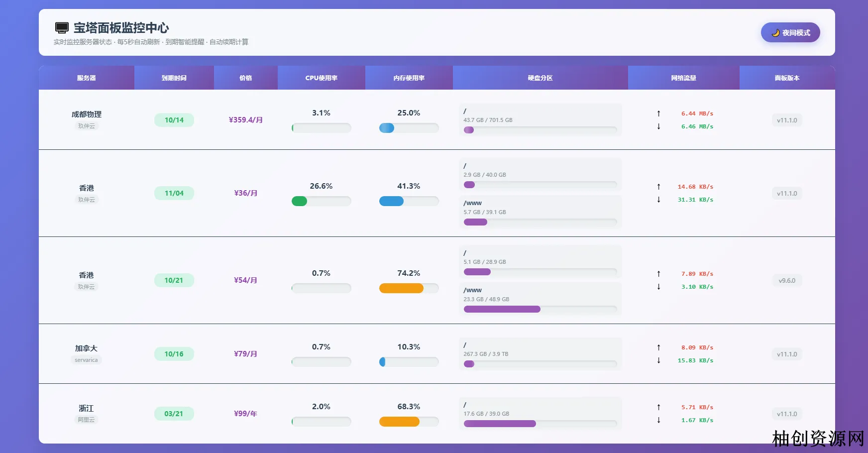
Task: Click the 26.6% CPU usage bar
Action: (x=321, y=201)
